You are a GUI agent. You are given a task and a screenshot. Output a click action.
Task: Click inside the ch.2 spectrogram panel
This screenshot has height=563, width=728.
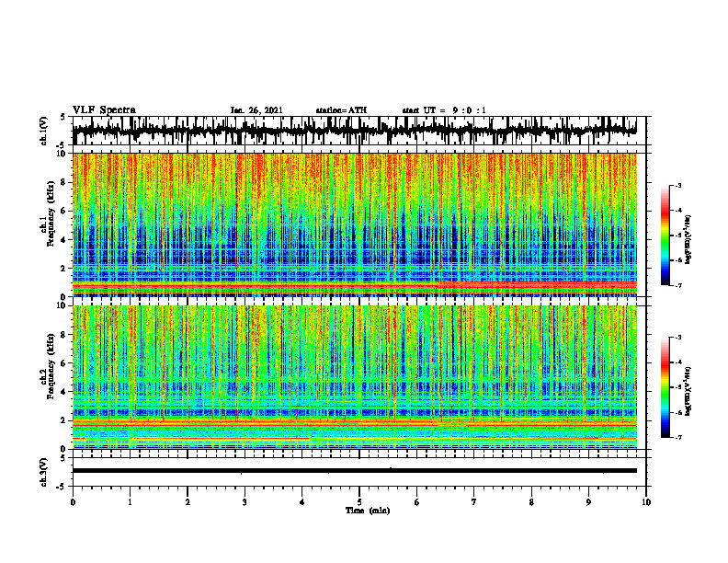354,377
